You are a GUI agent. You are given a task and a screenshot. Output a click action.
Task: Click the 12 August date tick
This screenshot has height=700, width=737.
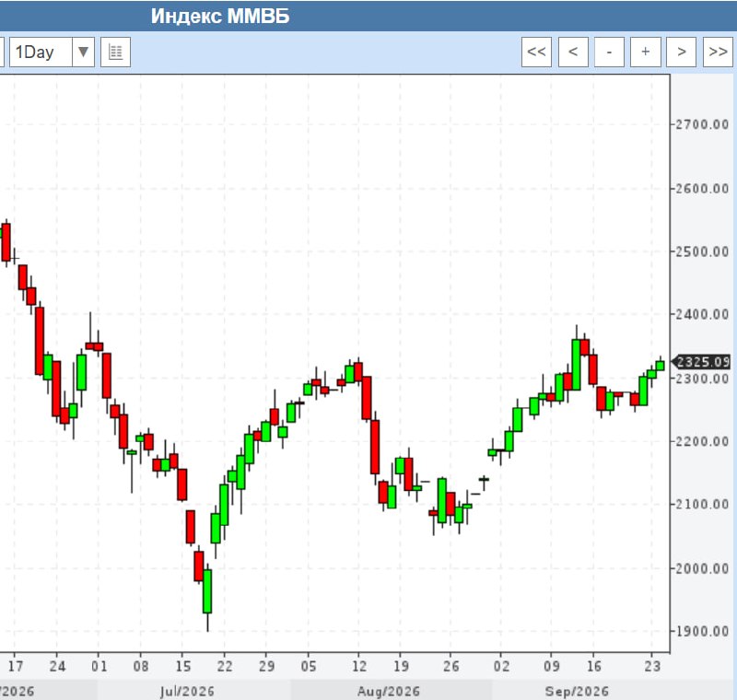359,666
